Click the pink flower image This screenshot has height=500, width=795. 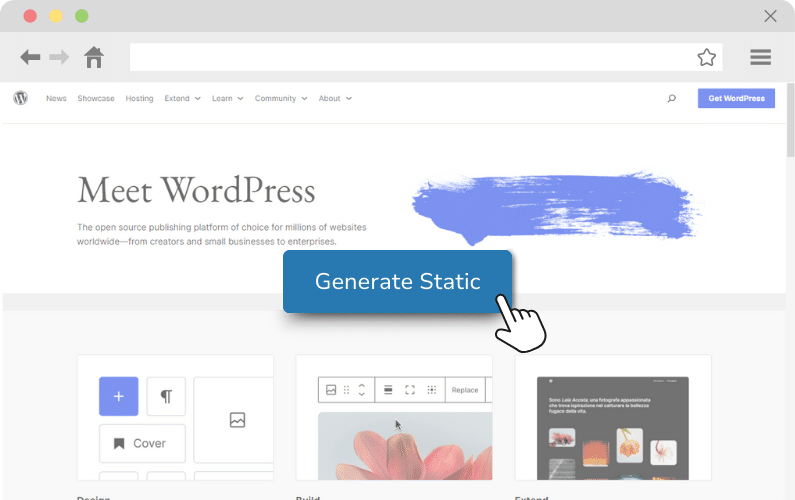click(x=405, y=446)
